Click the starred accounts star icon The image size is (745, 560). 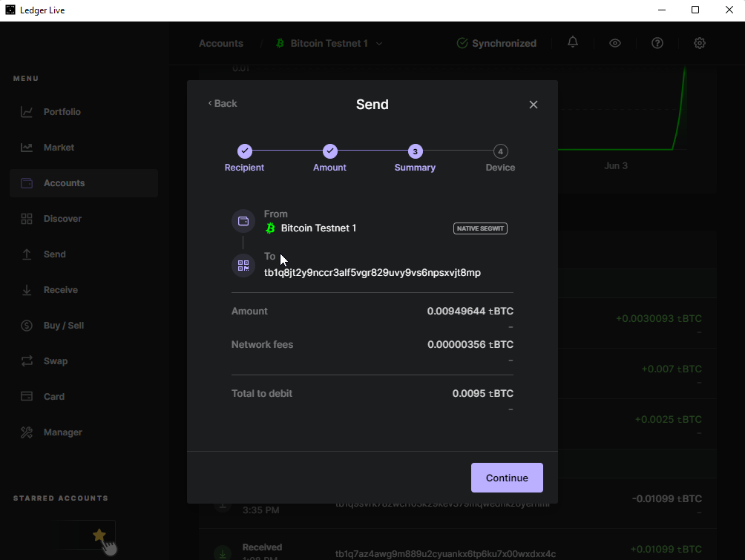[x=99, y=535]
